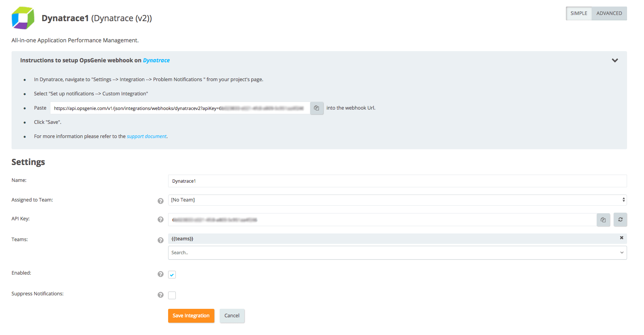Click the Settings heading

pyautogui.click(x=28, y=162)
